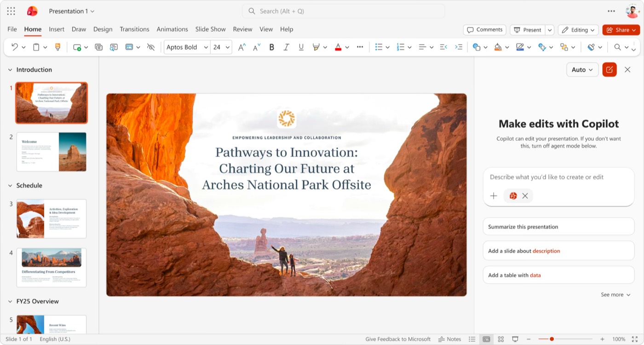Decrease font size with the smaller A
The height and width of the screenshot is (345, 644).
click(x=257, y=47)
